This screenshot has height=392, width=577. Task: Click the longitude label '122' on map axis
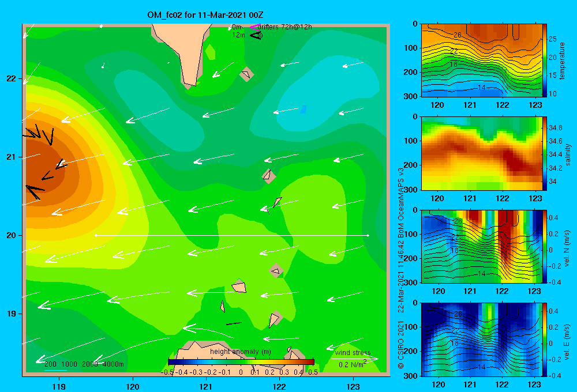click(279, 386)
